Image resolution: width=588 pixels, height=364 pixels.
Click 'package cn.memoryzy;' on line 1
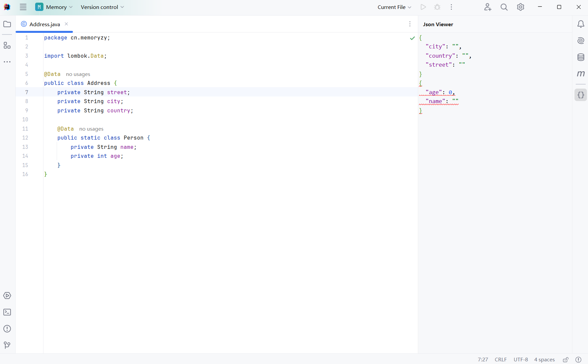(77, 38)
